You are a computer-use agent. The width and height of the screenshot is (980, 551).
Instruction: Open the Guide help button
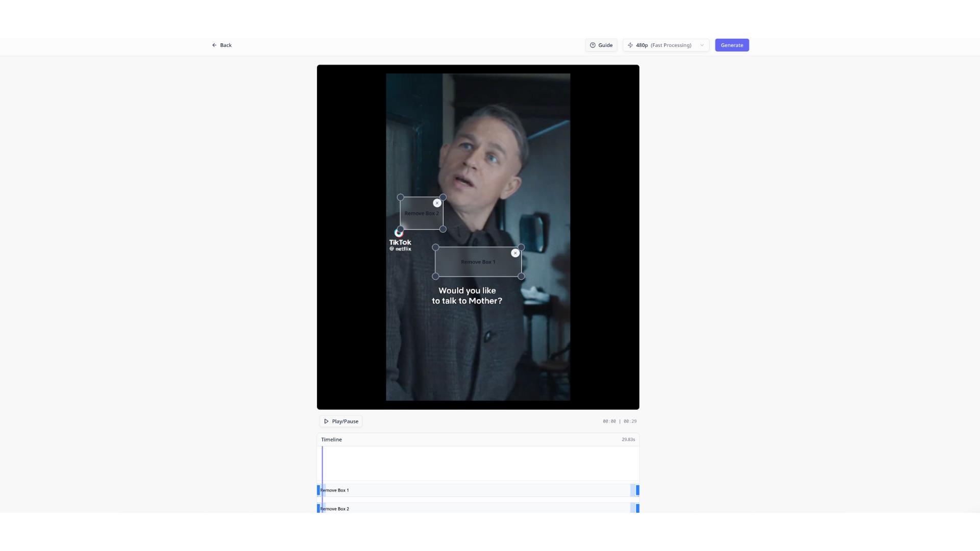(x=601, y=45)
